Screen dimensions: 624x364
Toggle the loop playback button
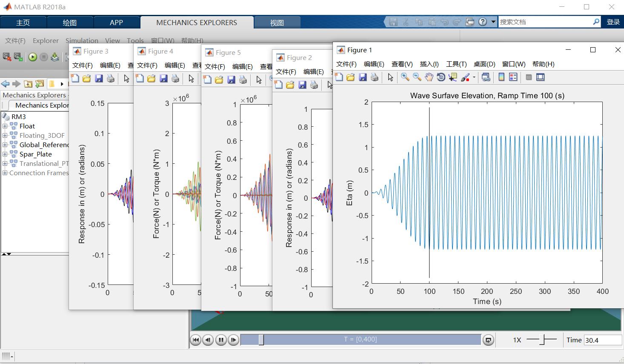point(488,340)
